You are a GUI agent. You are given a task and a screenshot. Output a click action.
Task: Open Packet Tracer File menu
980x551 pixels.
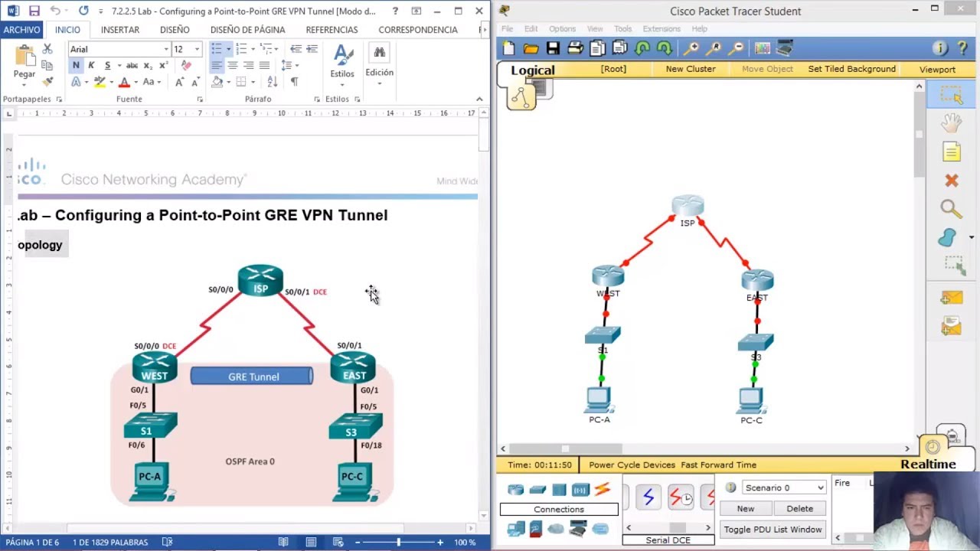[507, 29]
